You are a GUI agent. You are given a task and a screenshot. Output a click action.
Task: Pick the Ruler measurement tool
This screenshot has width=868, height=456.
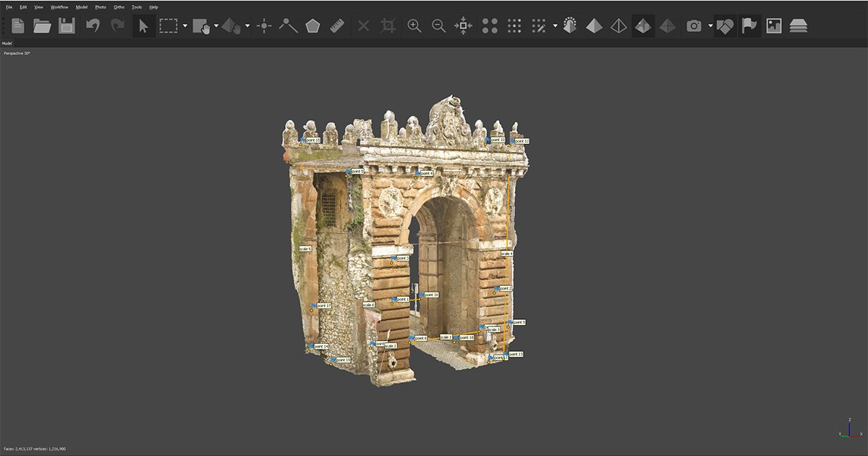[x=336, y=26]
